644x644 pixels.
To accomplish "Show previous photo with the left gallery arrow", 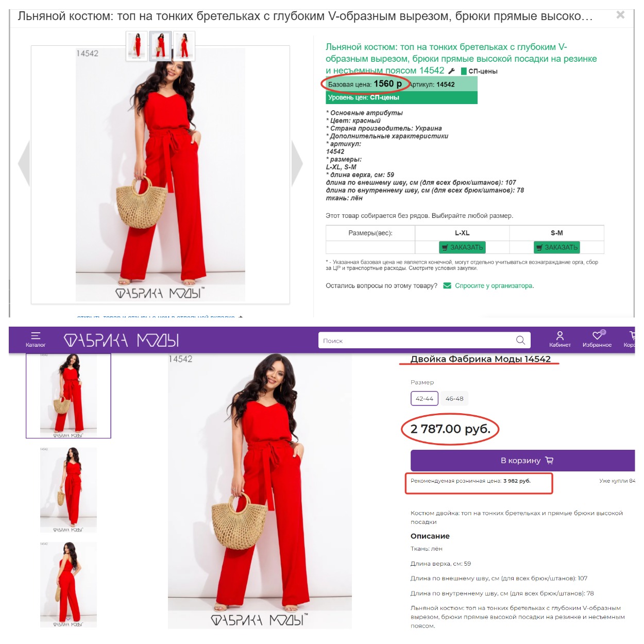I will click(x=24, y=164).
